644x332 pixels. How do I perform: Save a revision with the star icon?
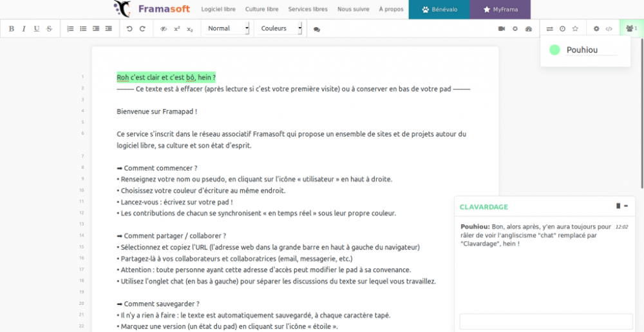575,29
